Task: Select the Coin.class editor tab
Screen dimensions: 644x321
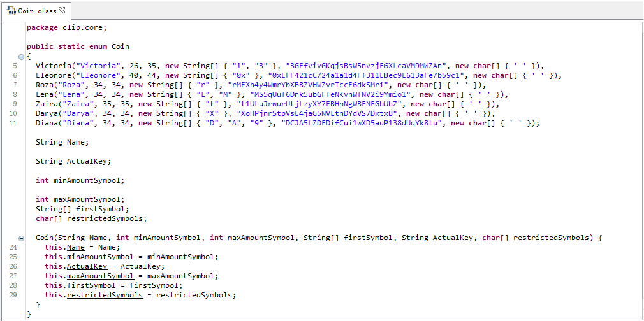Action: pyautogui.click(x=36, y=11)
